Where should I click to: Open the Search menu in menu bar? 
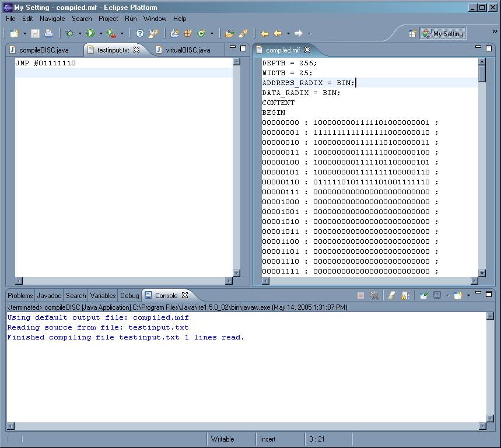pyautogui.click(x=82, y=19)
